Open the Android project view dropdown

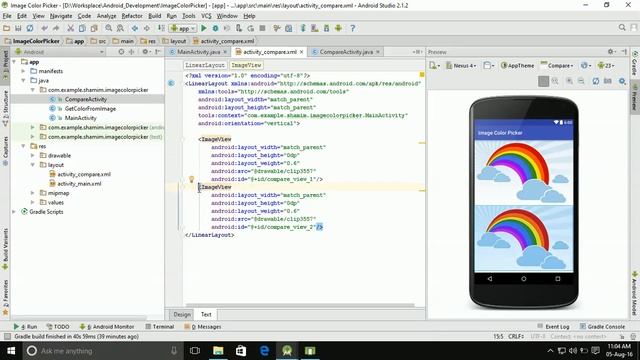click(x=60, y=52)
